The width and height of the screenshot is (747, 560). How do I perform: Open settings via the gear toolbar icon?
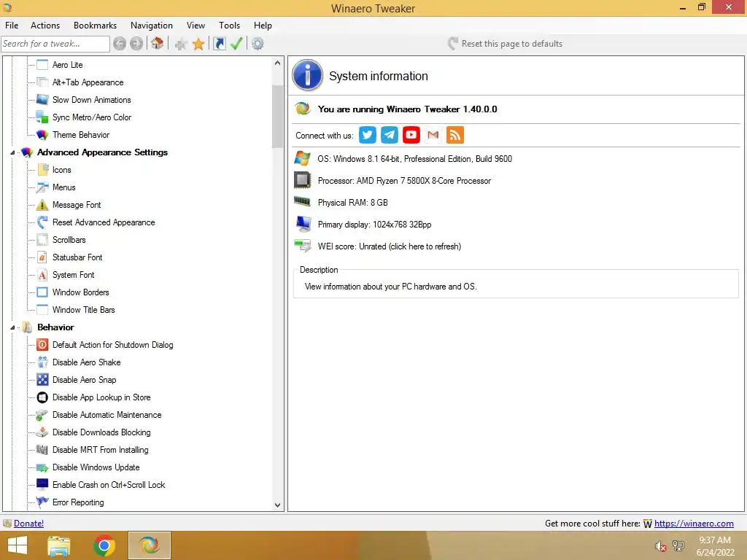pyautogui.click(x=258, y=44)
